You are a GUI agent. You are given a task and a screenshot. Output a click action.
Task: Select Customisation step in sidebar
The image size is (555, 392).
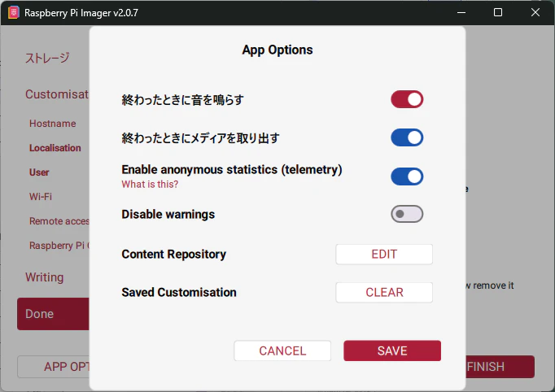point(57,94)
